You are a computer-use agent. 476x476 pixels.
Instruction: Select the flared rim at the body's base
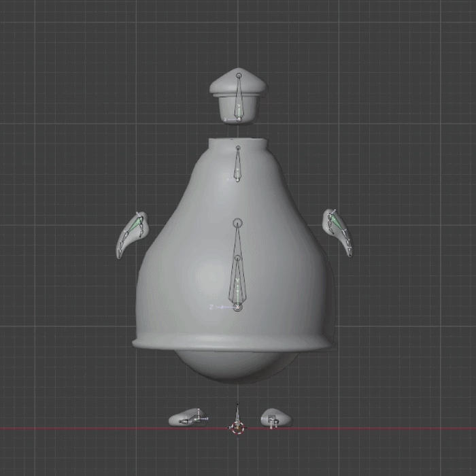[x=233, y=343]
